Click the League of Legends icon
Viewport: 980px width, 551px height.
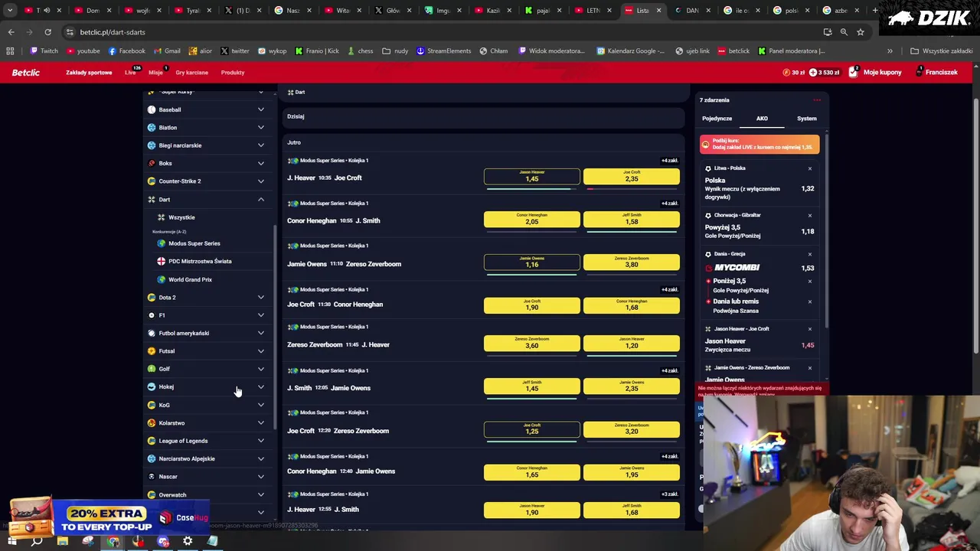tap(152, 441)
